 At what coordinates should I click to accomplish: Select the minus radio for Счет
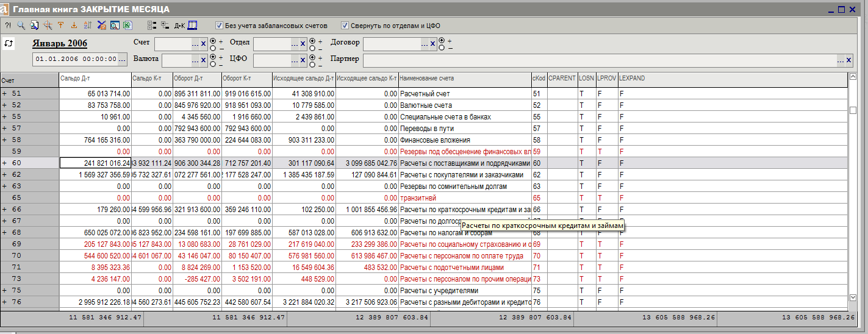213,48
